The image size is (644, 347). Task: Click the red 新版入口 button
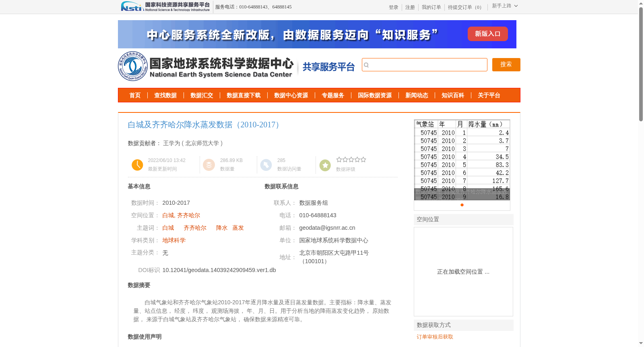pos(487,34)
